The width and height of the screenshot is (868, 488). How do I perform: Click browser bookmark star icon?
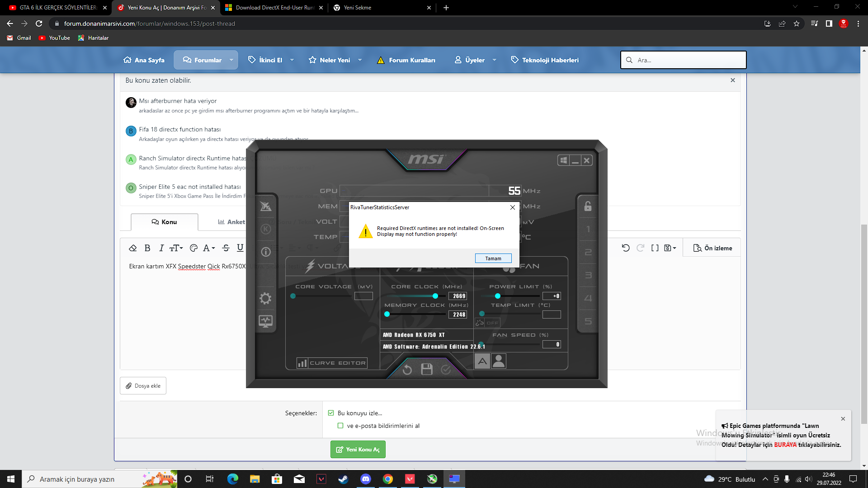[x=797, y=23]
